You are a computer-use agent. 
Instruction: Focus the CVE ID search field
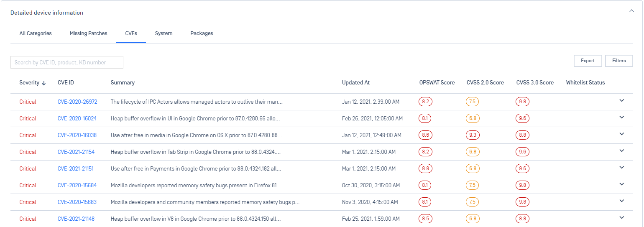(67, 62)
